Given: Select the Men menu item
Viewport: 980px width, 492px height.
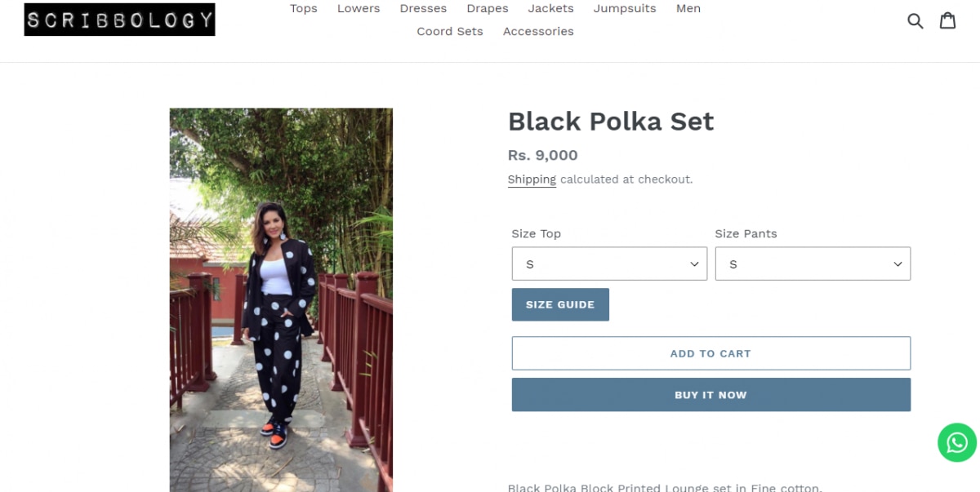Looking at the screenshot, I should [688, 9].
